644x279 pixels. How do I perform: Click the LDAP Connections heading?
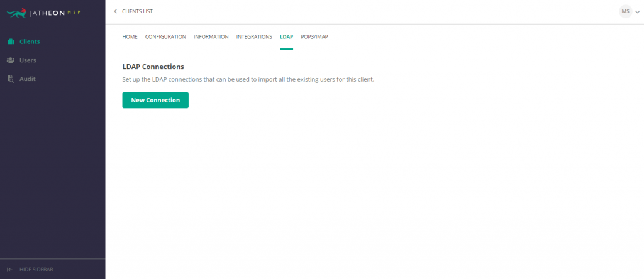coord(153,67)
